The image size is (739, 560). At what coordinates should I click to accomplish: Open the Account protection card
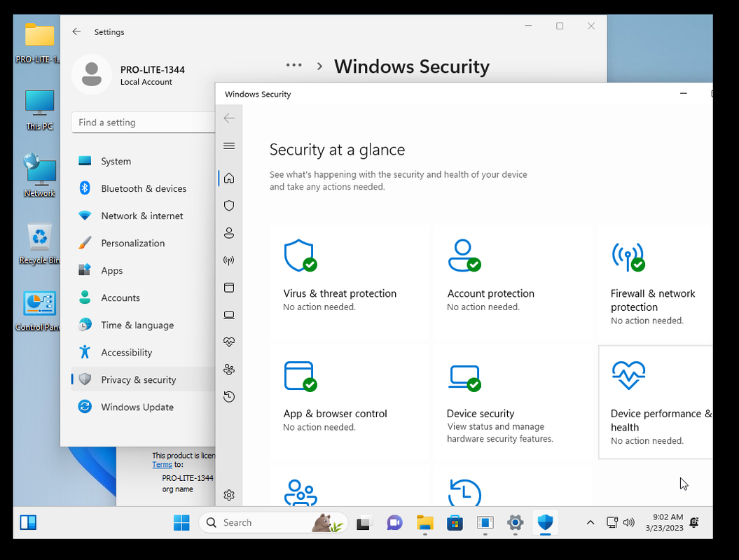(514, 281)
